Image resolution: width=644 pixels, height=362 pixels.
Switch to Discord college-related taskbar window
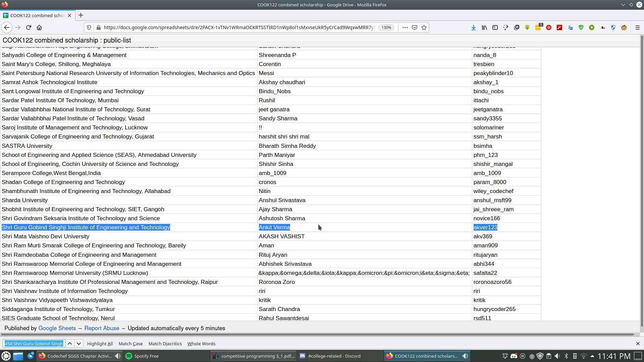(330, 356)
